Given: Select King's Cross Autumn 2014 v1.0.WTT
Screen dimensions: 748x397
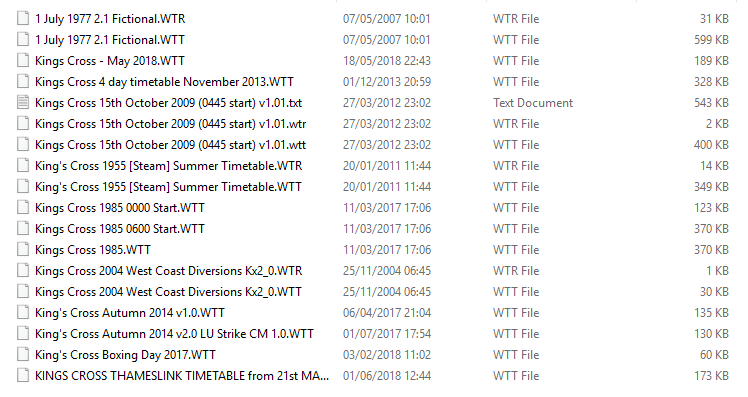Looking at the screenshot, I should [130, 313].
